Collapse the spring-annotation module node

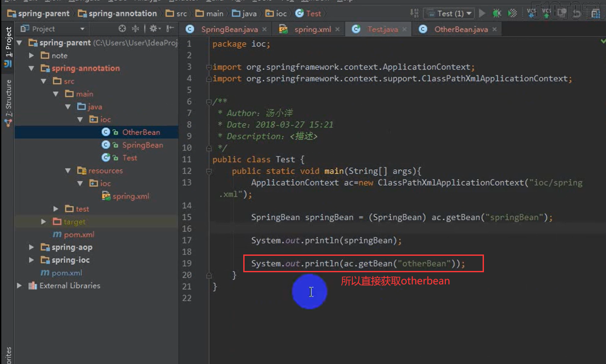(x=31, y=68)
